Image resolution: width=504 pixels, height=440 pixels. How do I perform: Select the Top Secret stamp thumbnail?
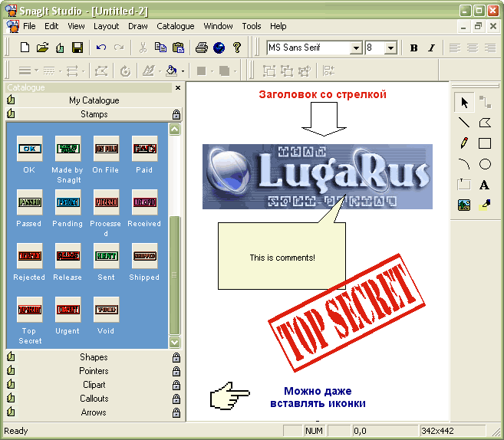coord(29,310)
